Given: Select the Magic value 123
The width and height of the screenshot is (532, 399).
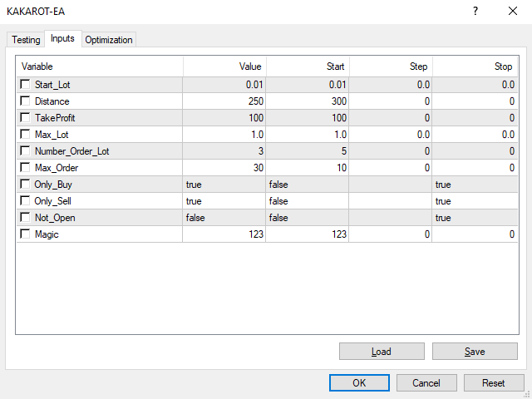Looking at the screenshot, I should coord(224,234).
